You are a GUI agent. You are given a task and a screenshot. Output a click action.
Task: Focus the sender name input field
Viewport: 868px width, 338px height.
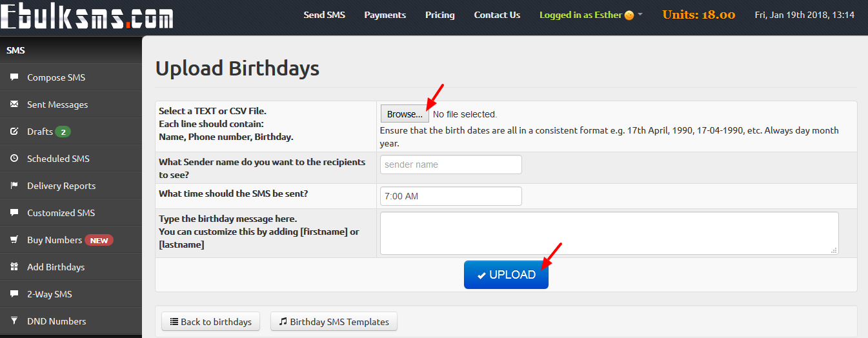[451, 164]
